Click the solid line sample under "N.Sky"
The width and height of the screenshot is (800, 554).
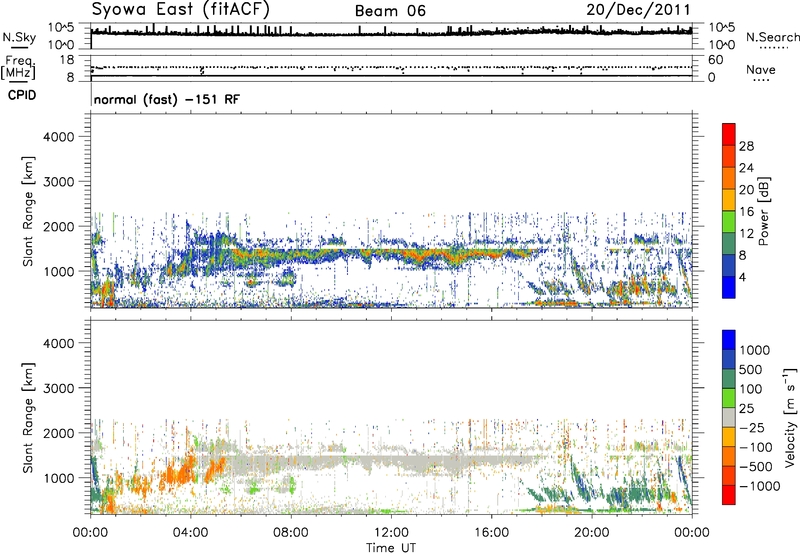tap(19, 48)
